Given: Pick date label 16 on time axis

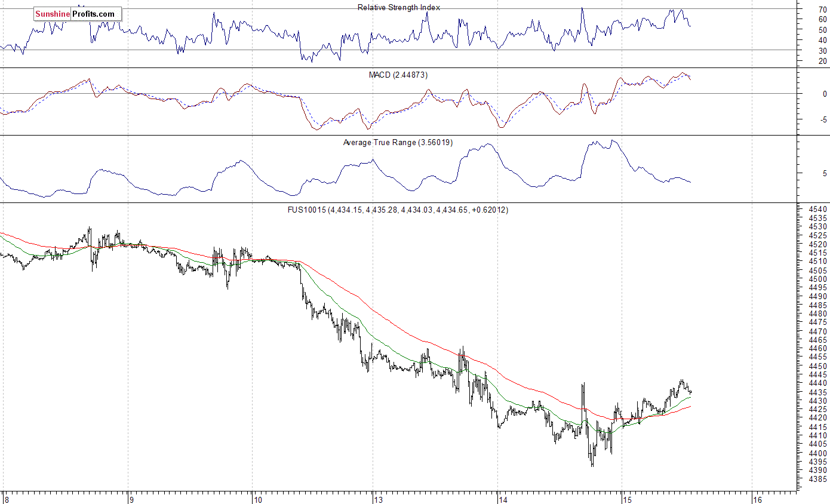Looking at the screenshot, I should 758,499.
